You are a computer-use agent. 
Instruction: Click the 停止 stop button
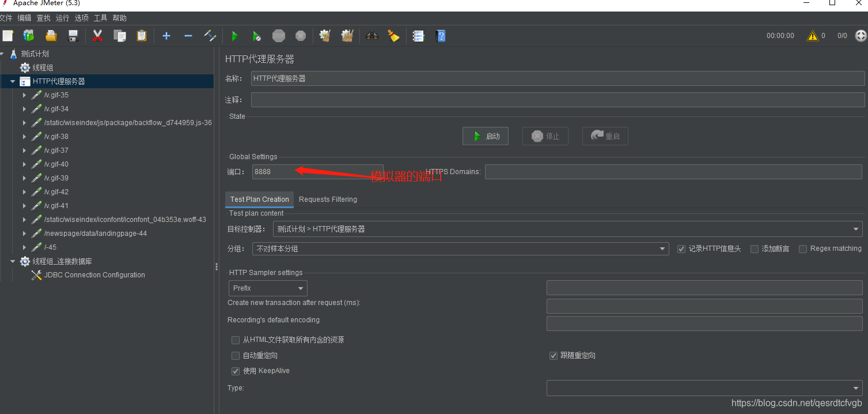(545, 136)
